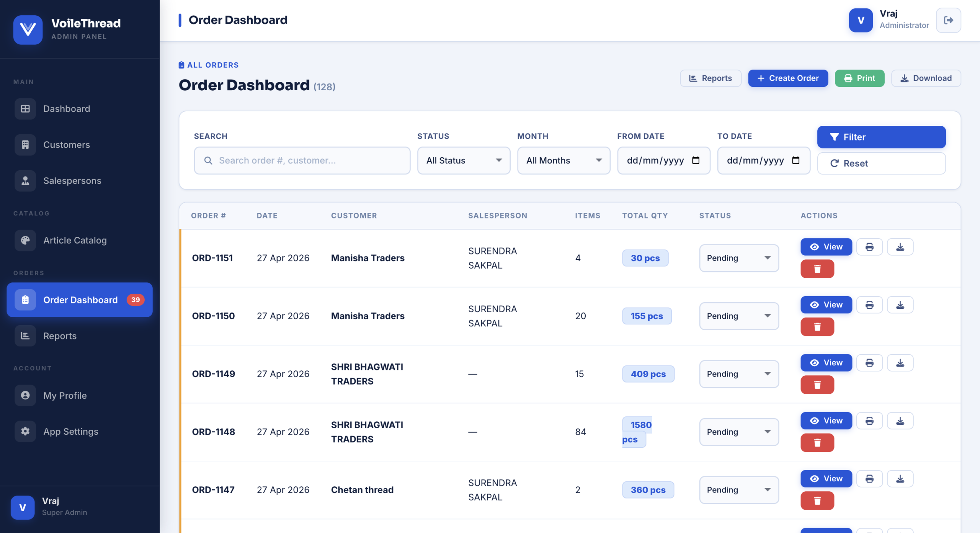Click the printer icon for ORD-1148
This screenshot has height=533, width=980.
point(869,421)
